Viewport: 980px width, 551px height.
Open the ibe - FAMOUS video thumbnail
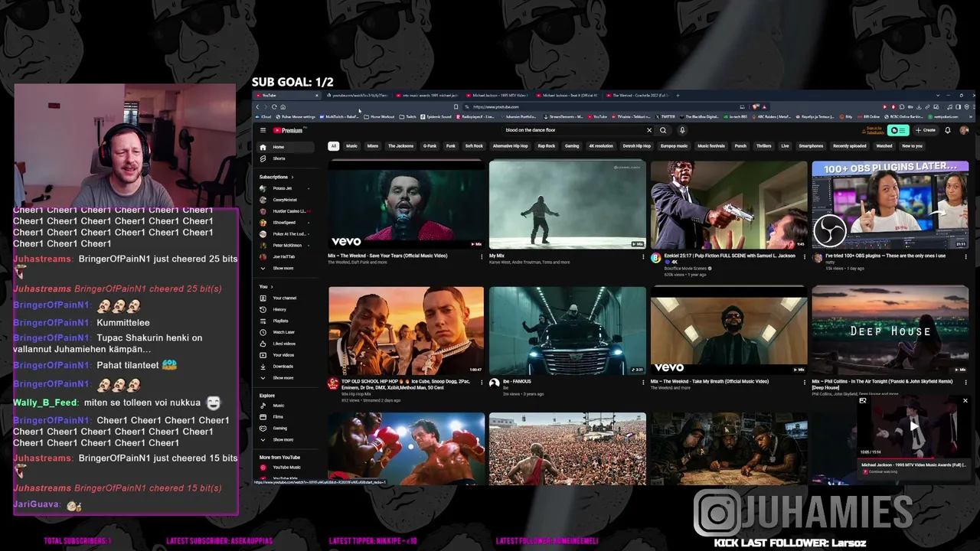coord(567,331)
